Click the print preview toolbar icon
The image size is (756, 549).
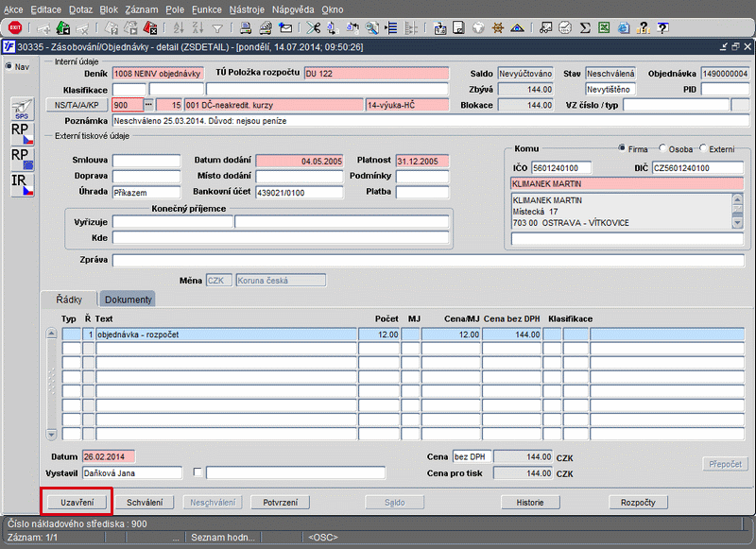(266, 28)
